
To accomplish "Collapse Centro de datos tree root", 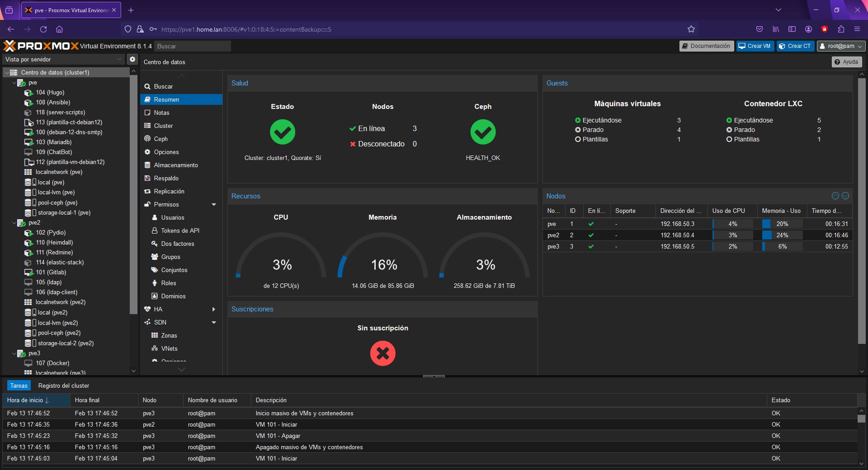I will coord(7,72).
